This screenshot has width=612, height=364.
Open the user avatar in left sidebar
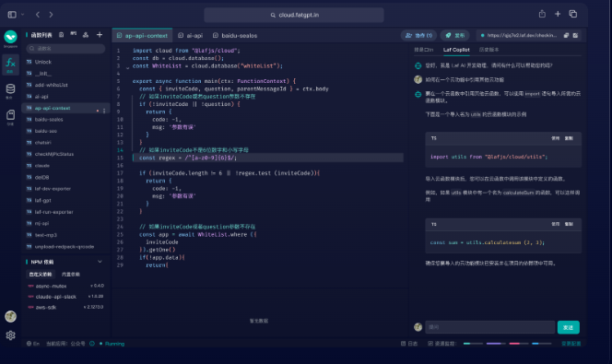(x=10, y=316)
